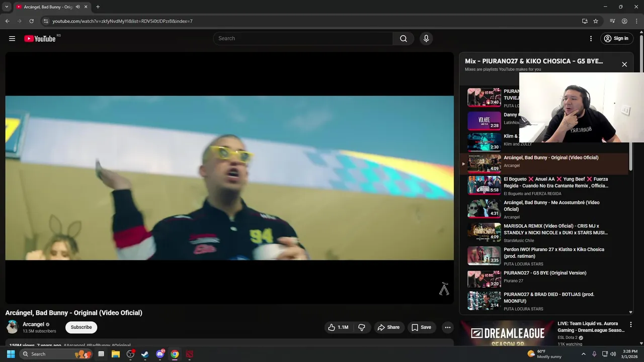Close the Mix playlist panel
Screen dimensions: 644x362
[x=624, y=64]
